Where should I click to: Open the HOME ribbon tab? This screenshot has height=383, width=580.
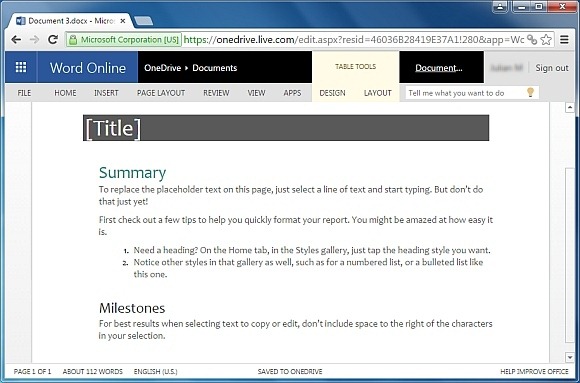(65, 93)
